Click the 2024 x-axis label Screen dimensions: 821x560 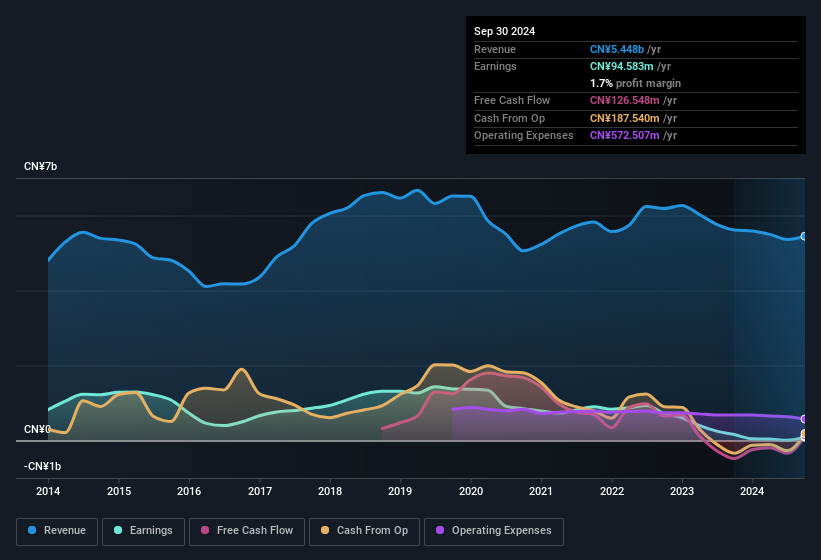tap(752, 491)
